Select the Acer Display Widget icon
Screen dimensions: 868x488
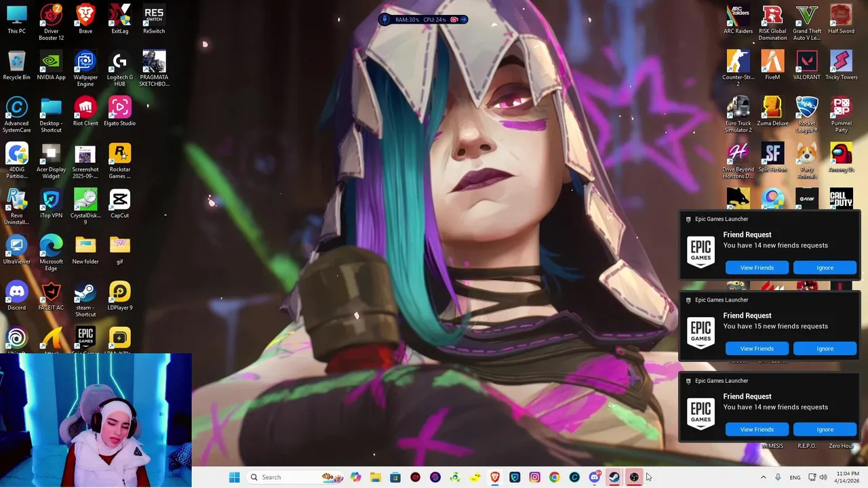tap(51, 161)
